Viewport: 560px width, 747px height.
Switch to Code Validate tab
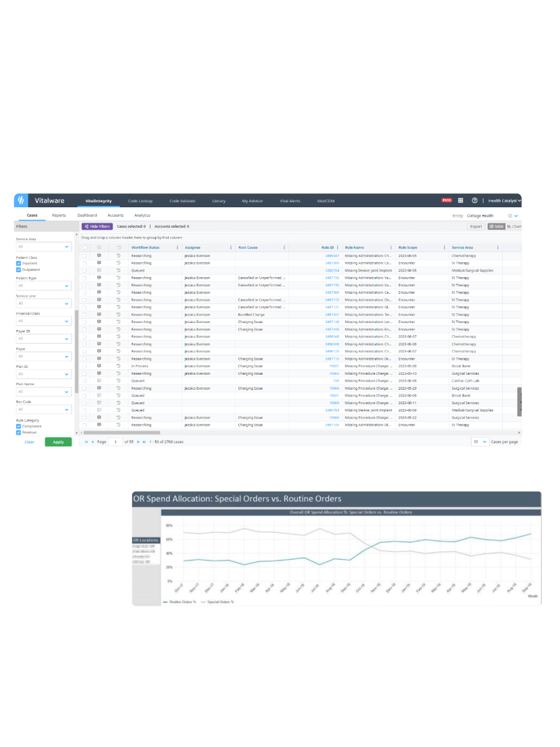coord(182,201)
